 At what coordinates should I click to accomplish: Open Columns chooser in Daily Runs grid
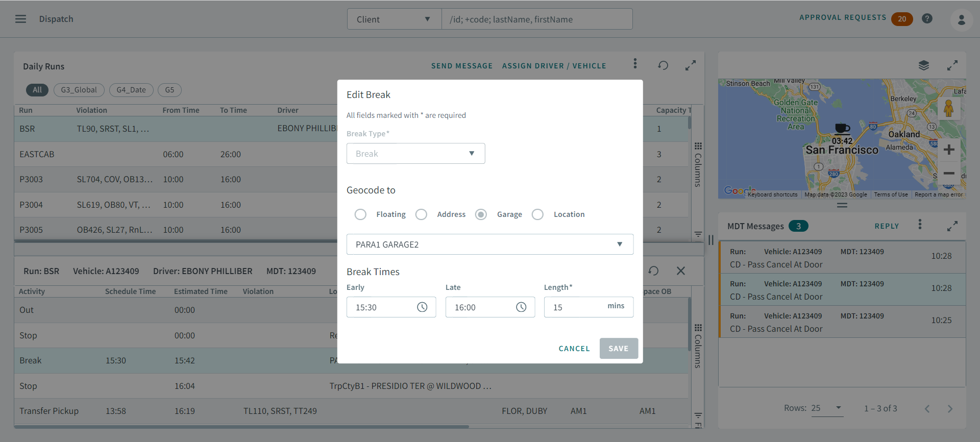tap(698, 164)
